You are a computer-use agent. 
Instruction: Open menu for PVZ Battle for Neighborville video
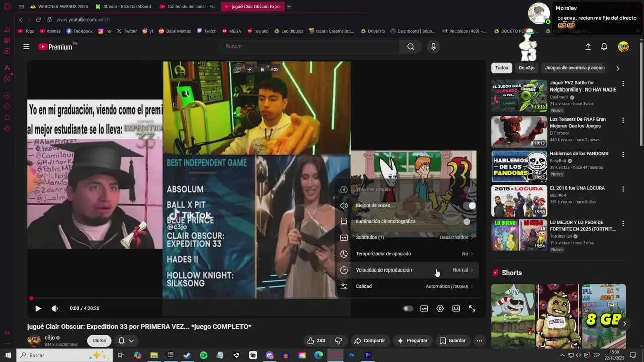click(x=623, y=84)
